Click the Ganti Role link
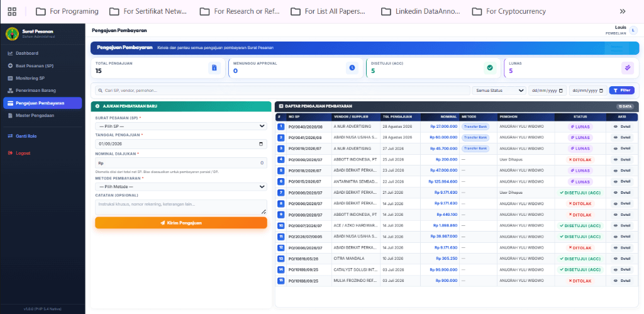The image size is (644, 314). click(x=22, y=136)
